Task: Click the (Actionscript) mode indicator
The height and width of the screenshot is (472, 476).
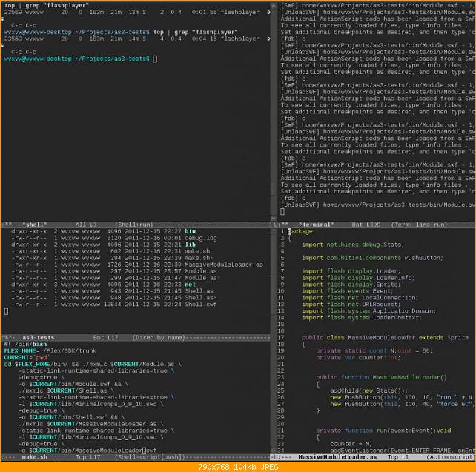Action: coord(450,457)
